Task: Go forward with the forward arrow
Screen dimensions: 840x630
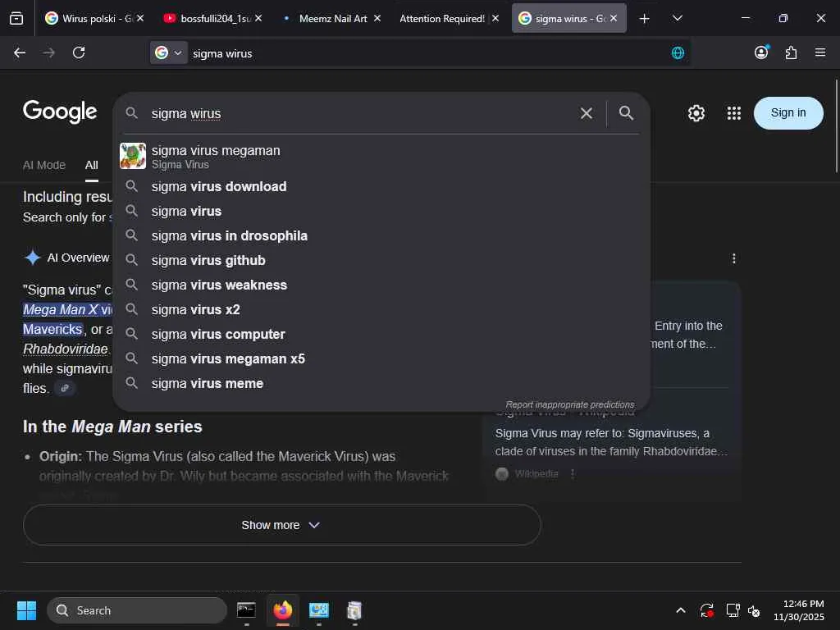Action: 48,52
